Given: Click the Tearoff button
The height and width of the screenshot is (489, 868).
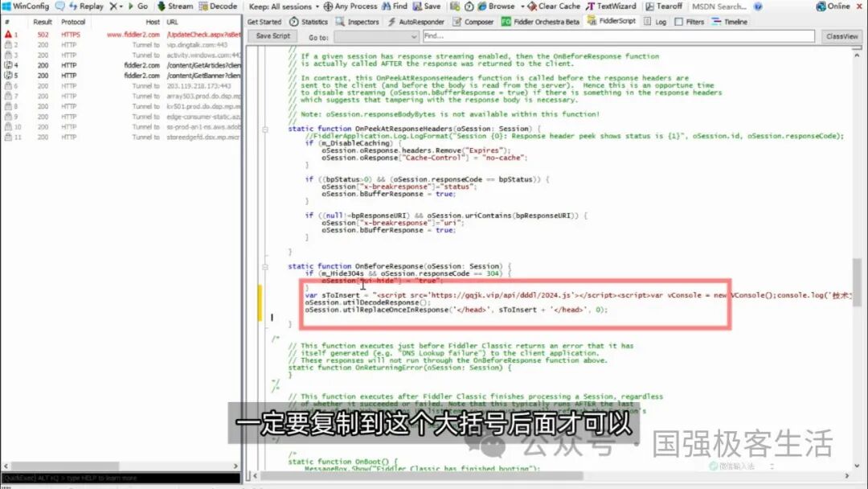Looking at the screenshot, I should click(x=664, y=6).
